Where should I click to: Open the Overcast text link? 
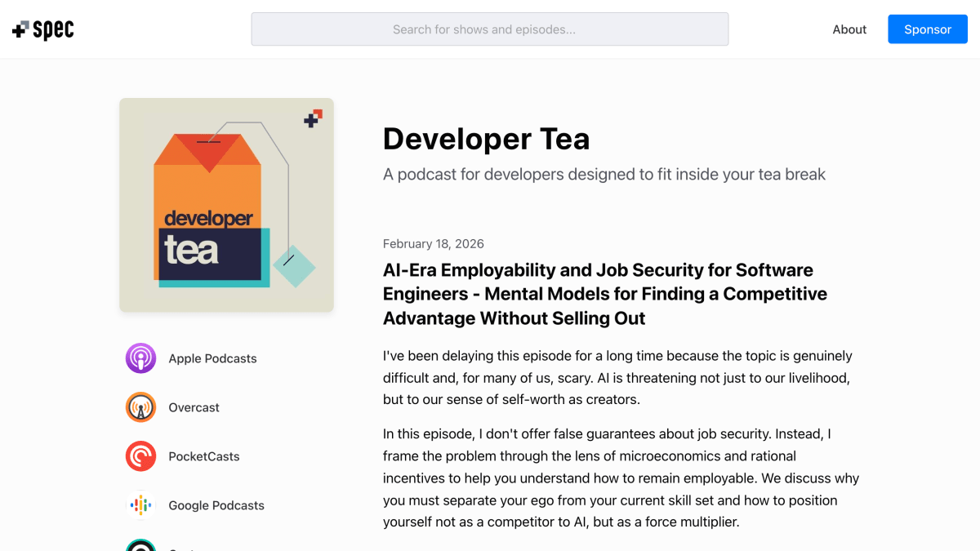194,407
